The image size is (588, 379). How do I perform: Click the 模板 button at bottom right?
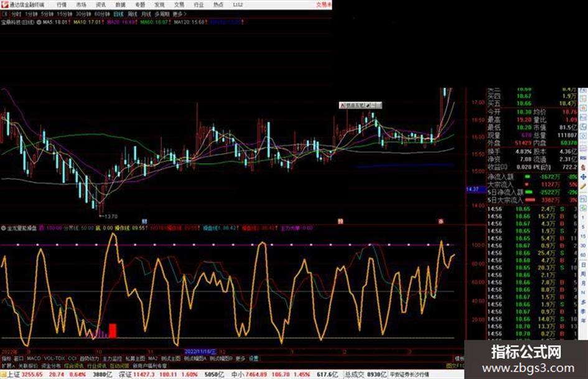(460, 358)
